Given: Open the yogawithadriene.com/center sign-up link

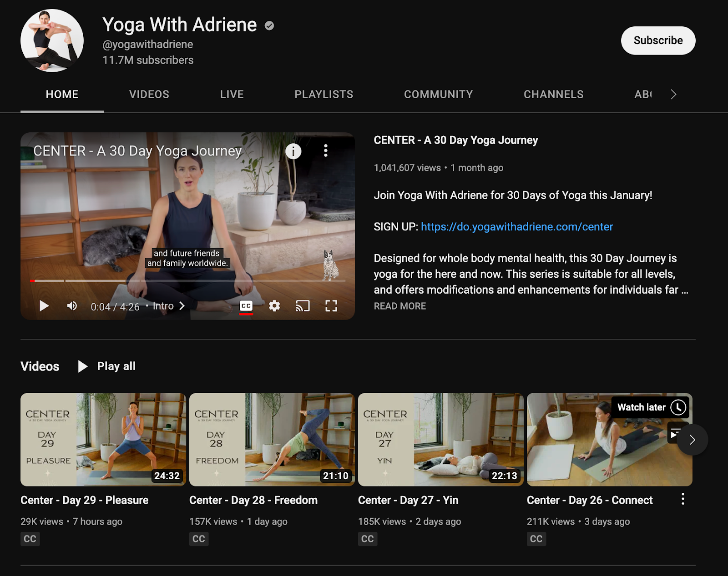Looking at the screenshot, I should pyautogui.click(x=517, y=227).
